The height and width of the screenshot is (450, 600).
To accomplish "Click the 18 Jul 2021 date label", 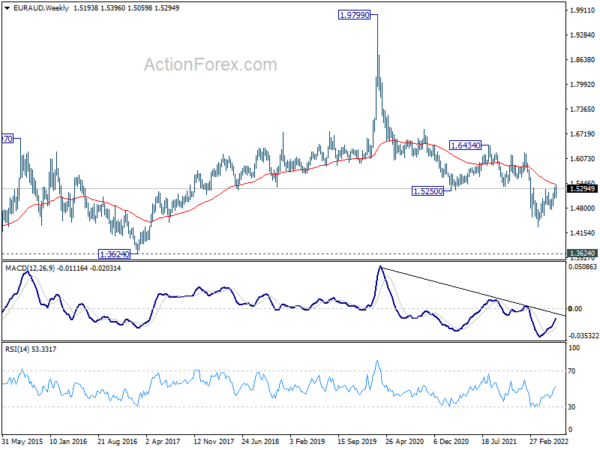I will [x=499, y=441].
